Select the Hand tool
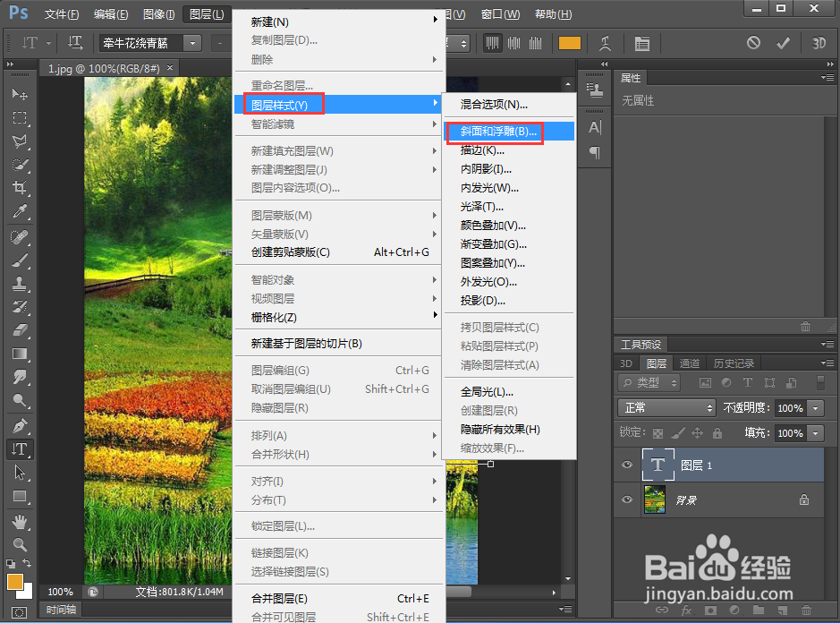Image resolution: width=840 pixels, height=623 pixels. tap(20, 521)
